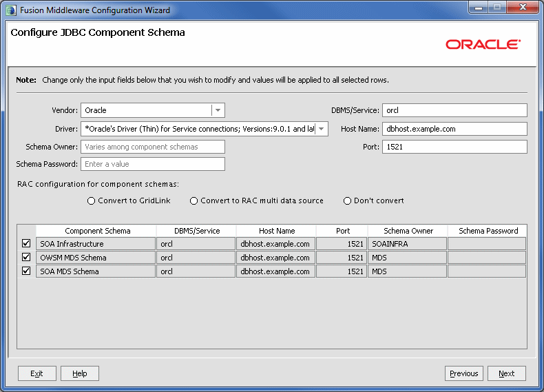
Task: Click the SOAINFRA schema owner cell
Action: pos(407,243)
